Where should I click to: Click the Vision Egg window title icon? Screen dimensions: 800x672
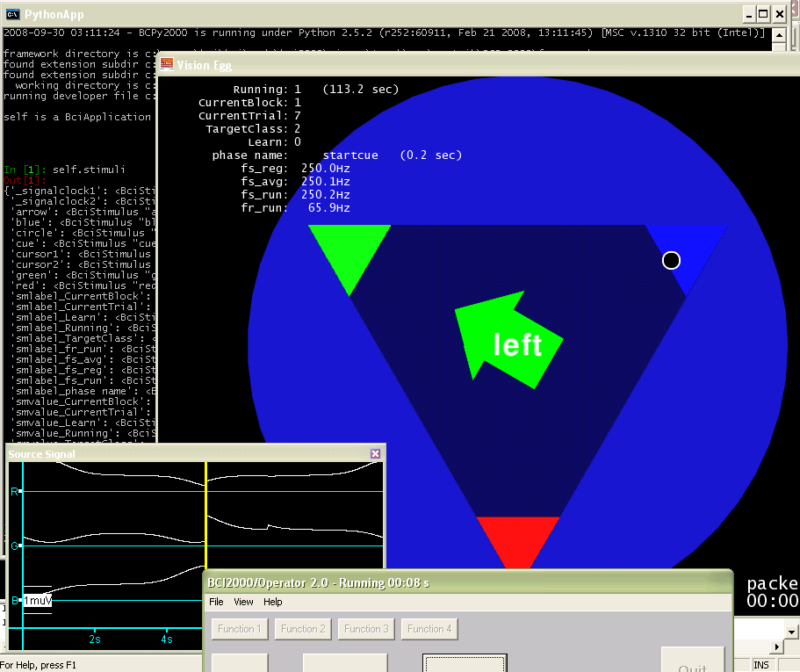pos(166,64)
